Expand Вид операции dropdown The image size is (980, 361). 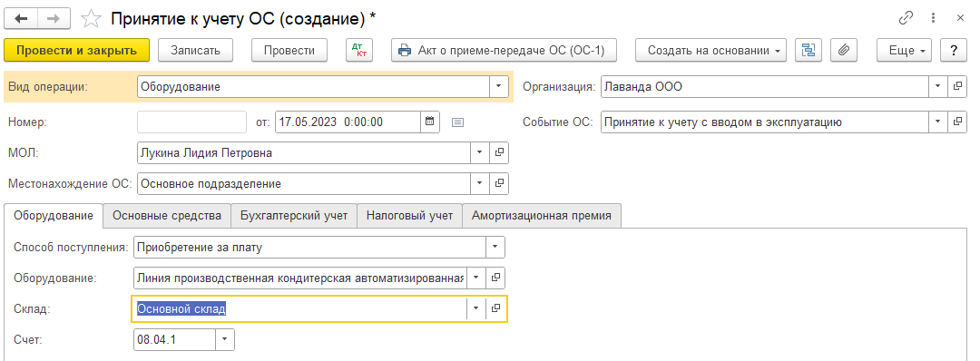(498, 87)
